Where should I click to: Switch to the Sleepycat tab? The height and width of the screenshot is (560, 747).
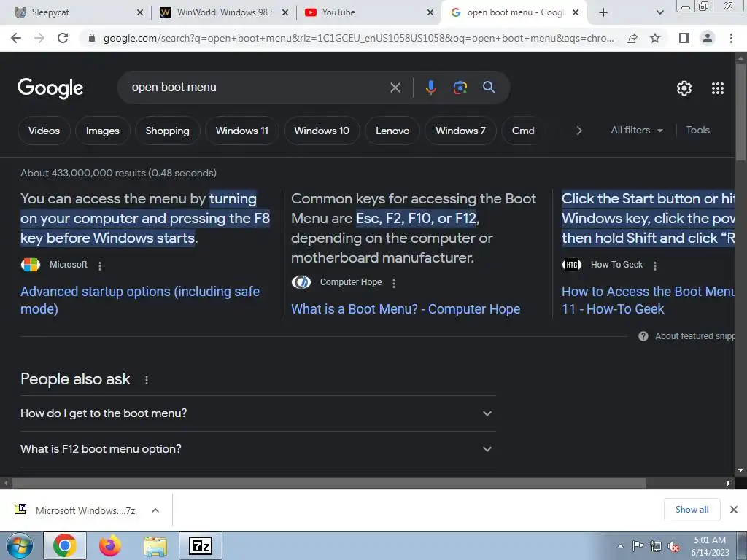(79, 12)
